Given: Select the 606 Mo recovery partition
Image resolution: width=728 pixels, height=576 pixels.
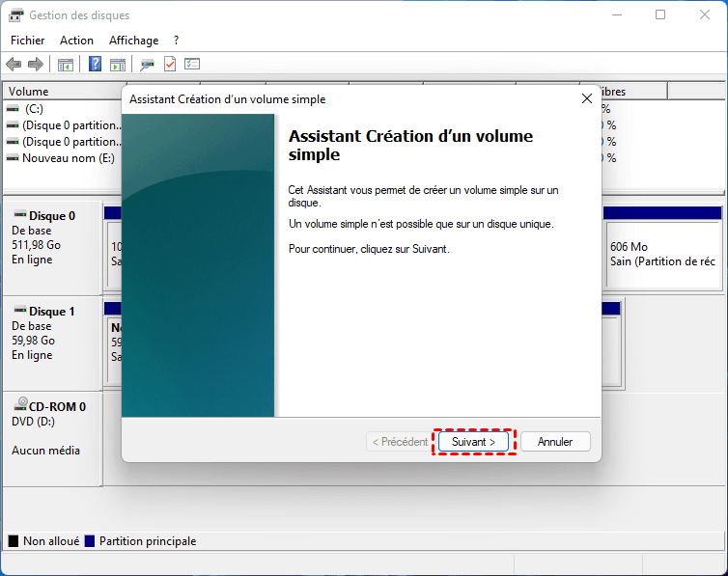Looking at the screenshot, I should pos(663,254).
